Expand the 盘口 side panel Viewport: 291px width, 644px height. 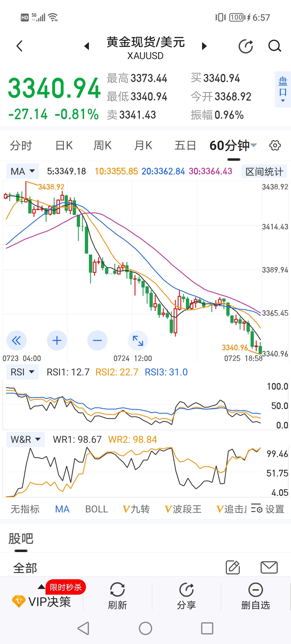(283, 90)
